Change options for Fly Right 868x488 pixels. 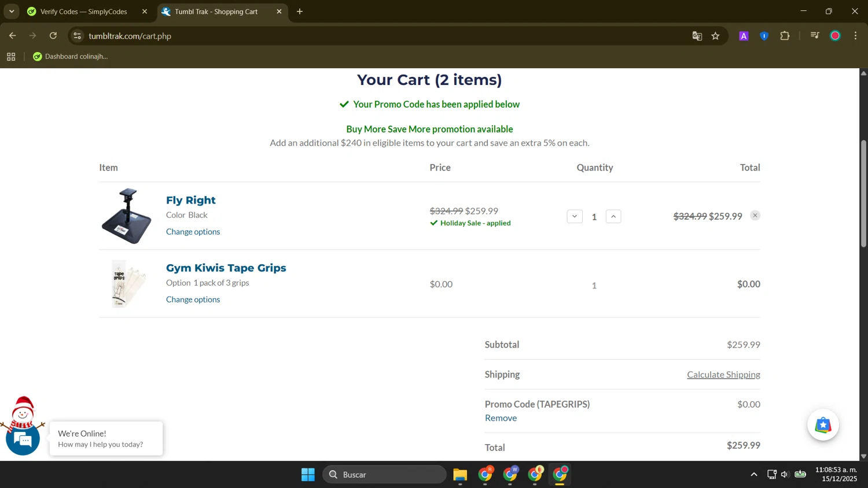pyautogui.click(x=193, y=232)
